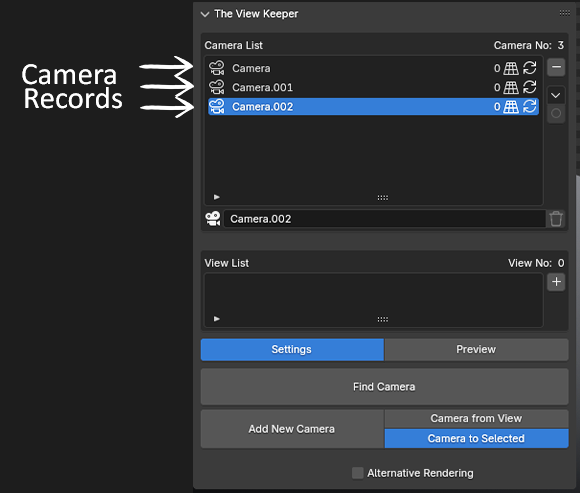Select the Camera from View option
Viewport: 580px width, 493px height.
[x=476, y=419]
